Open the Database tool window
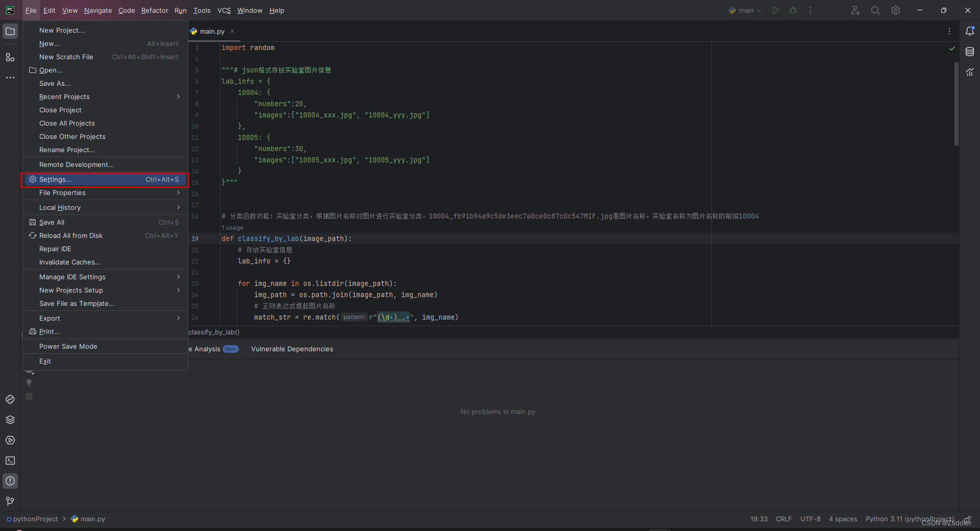Viewport: 980px width, 531px height. pos(970,51)
